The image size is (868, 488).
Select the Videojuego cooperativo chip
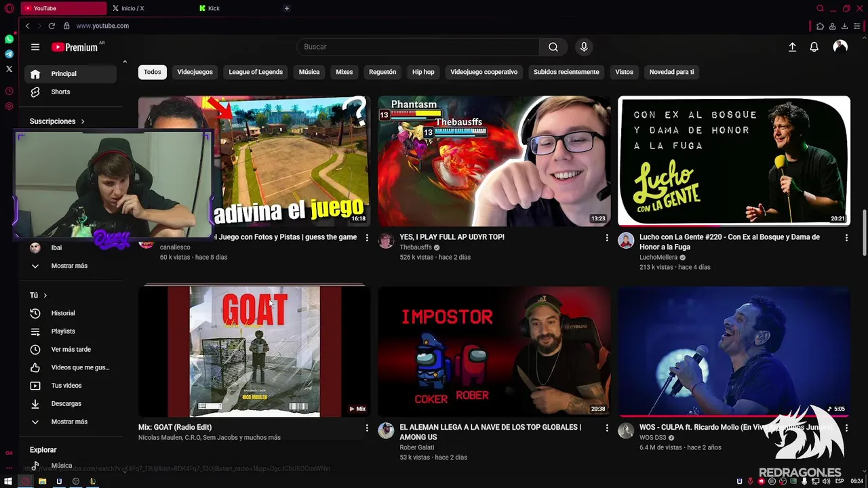pyautogui.click(x=484, y=72)
